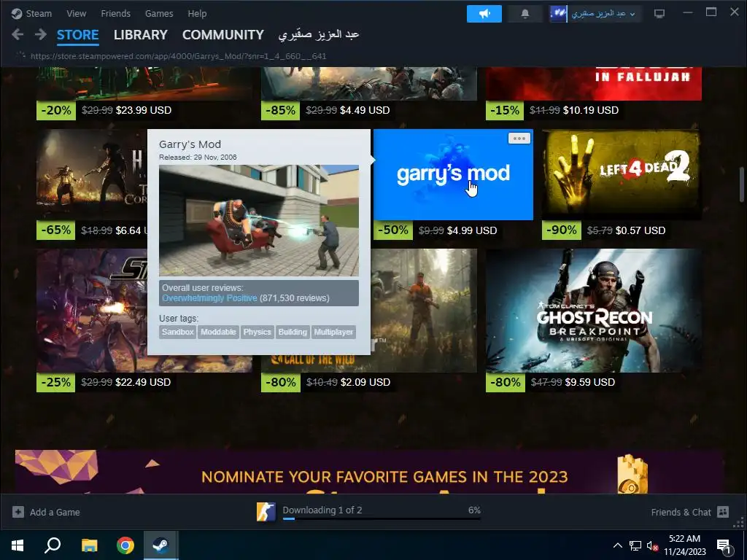Switch to Big Picture mode icon

(x=659, y=14)
